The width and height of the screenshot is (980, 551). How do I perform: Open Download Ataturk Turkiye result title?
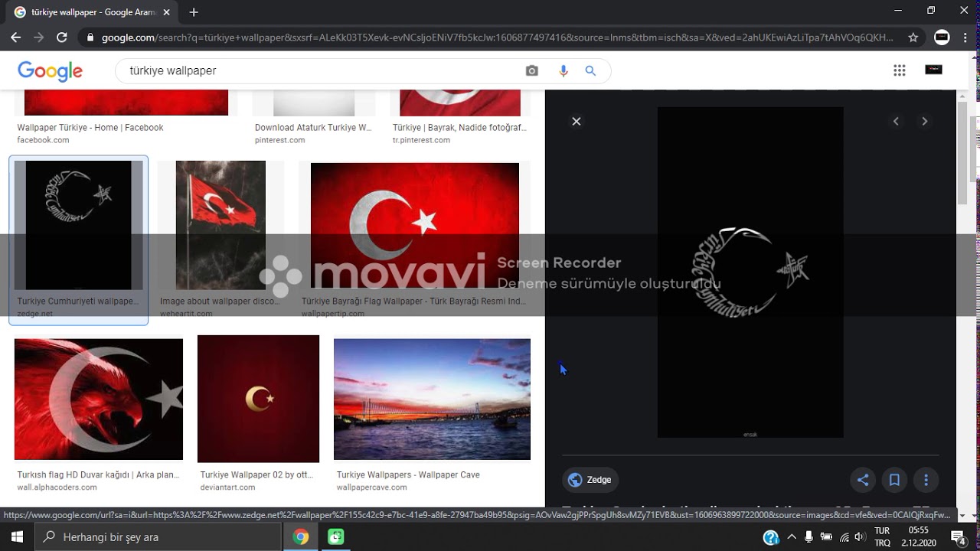click(x=313, y=128)
